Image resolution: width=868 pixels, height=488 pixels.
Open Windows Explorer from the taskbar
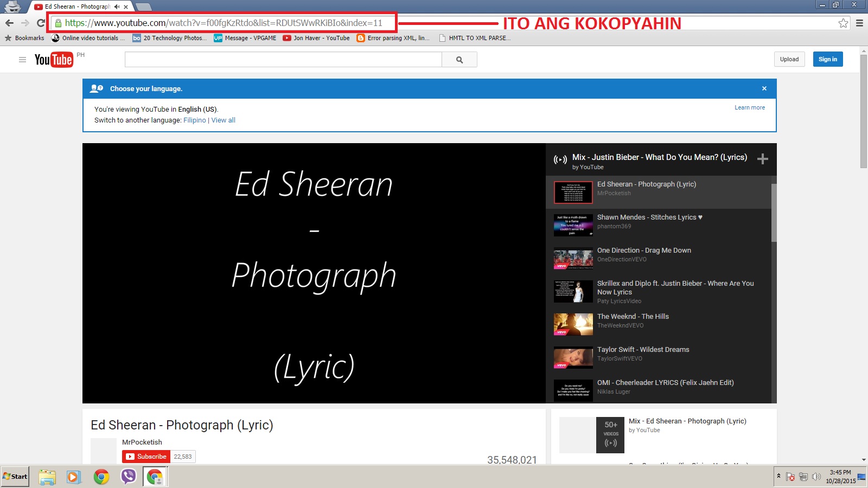(x=47, y=477)
